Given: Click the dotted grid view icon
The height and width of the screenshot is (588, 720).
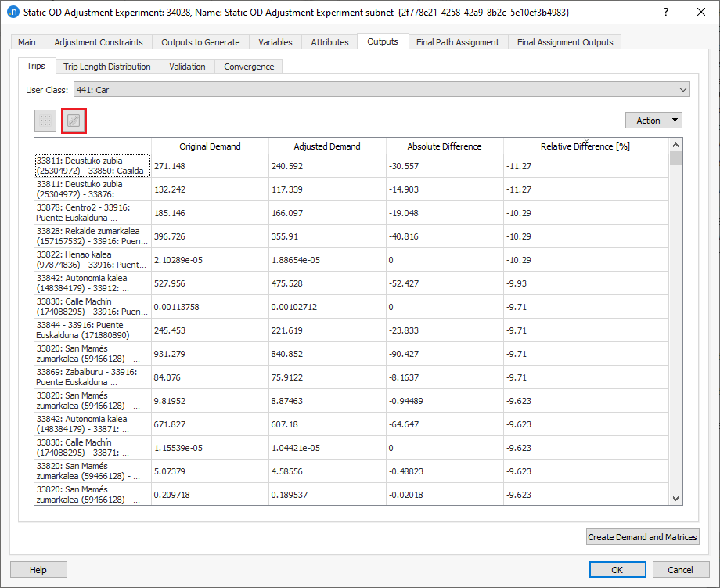Looking at the screenshot, I should 45,121.
